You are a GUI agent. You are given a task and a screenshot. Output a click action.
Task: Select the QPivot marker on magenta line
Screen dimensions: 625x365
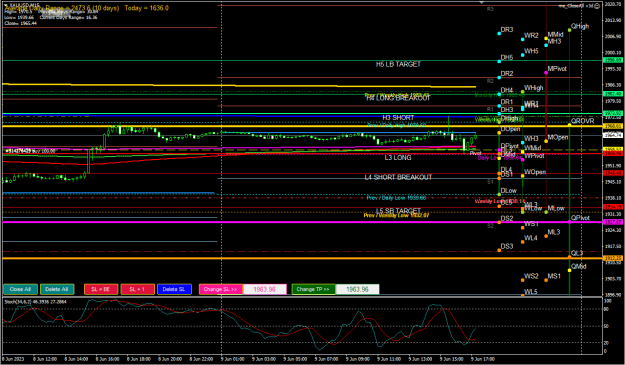570,222
